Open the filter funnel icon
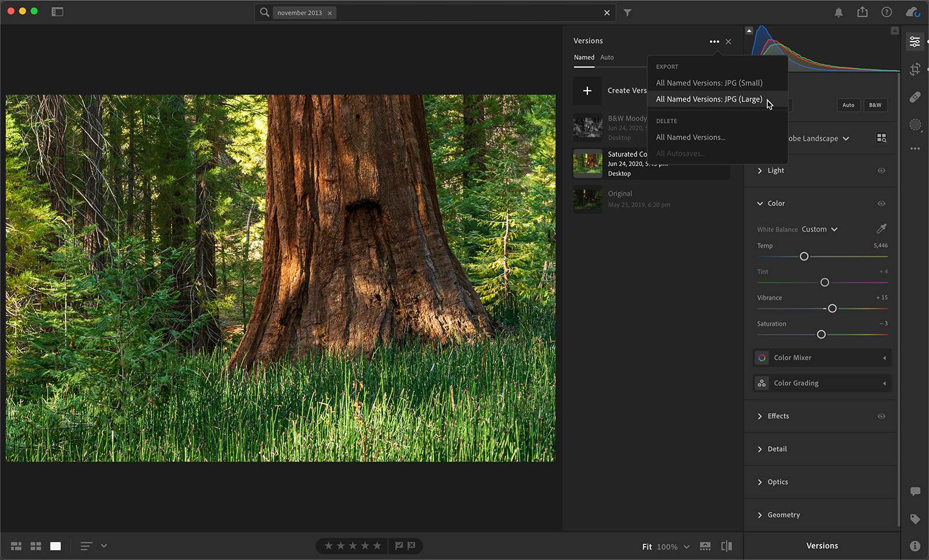929x560 pixels. (627, 13)
